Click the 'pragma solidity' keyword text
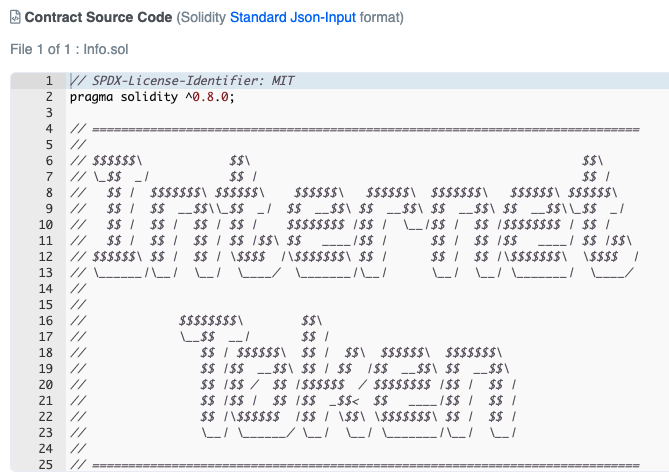The height and width of the screenshot is (475, 669). [x=124, y=97]
